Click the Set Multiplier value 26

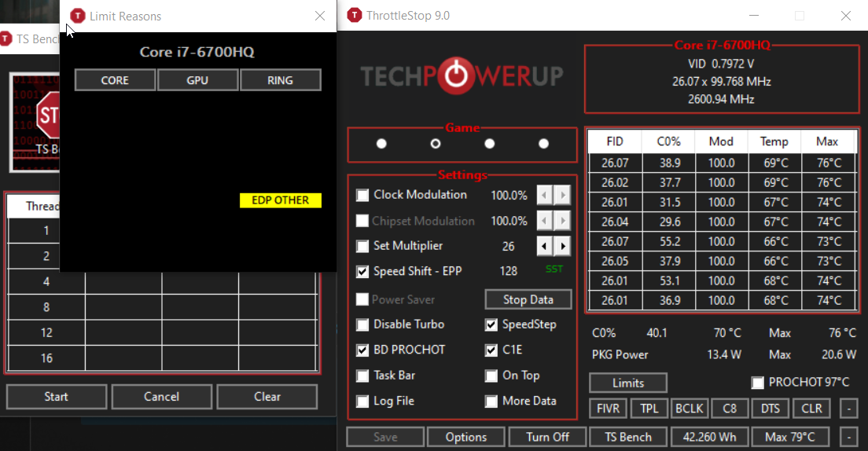508,246
